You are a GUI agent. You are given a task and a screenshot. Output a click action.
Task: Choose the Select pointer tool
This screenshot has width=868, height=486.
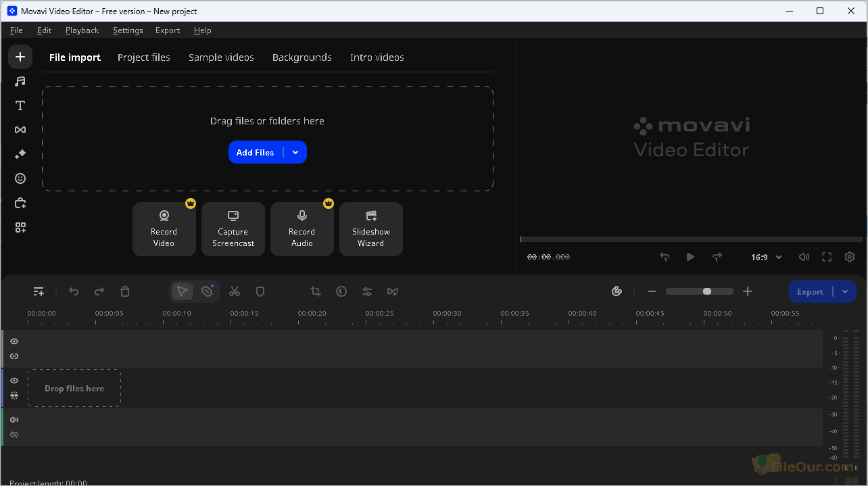[x=182, y=291]
